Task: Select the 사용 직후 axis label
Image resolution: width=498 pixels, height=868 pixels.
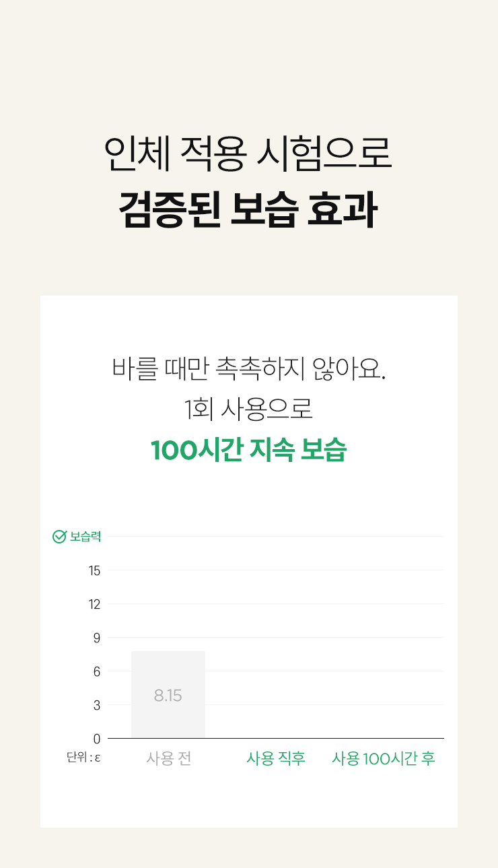Action: [x=276, y=758]
